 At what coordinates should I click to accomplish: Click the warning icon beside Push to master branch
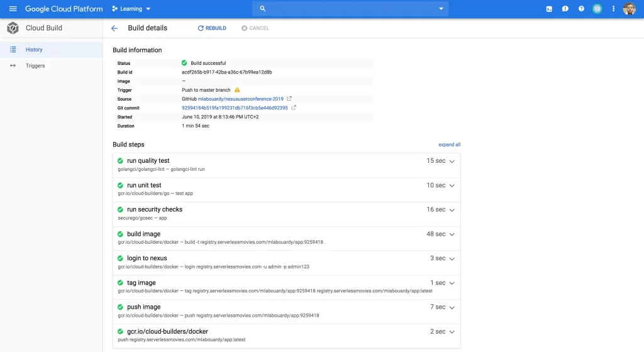coord(237,90)
